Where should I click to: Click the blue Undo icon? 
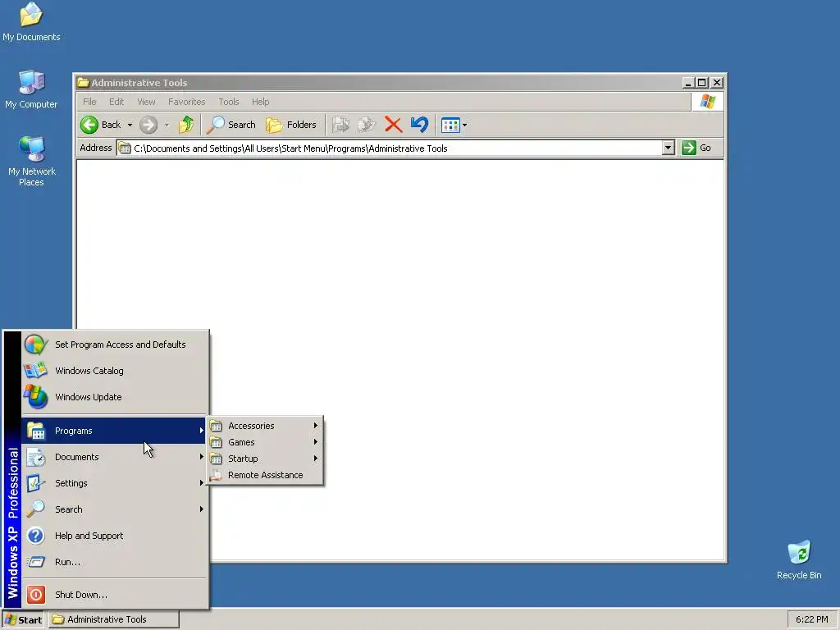click(x=419, y=125)
